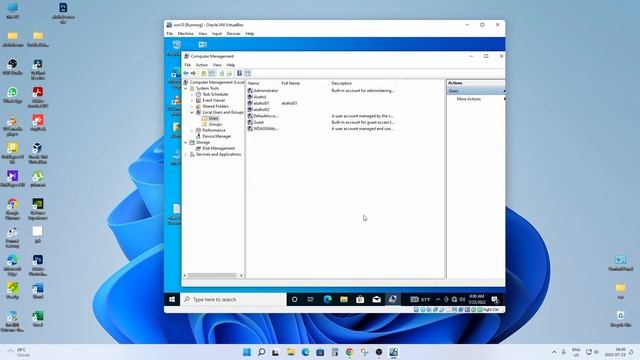Toggle the Show/Hide Console Tree toolbar icon
The height and width of the screenshot is (360, 640).
212,73
